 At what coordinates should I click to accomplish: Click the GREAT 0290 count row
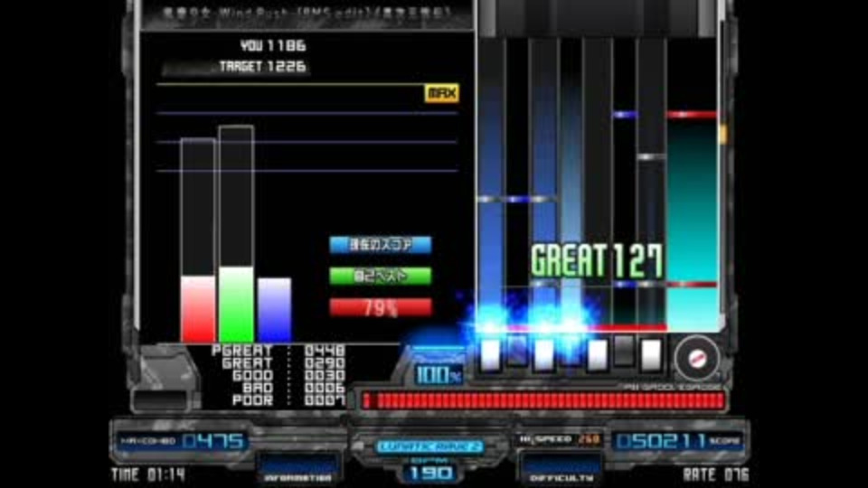[x=283, y=363]
